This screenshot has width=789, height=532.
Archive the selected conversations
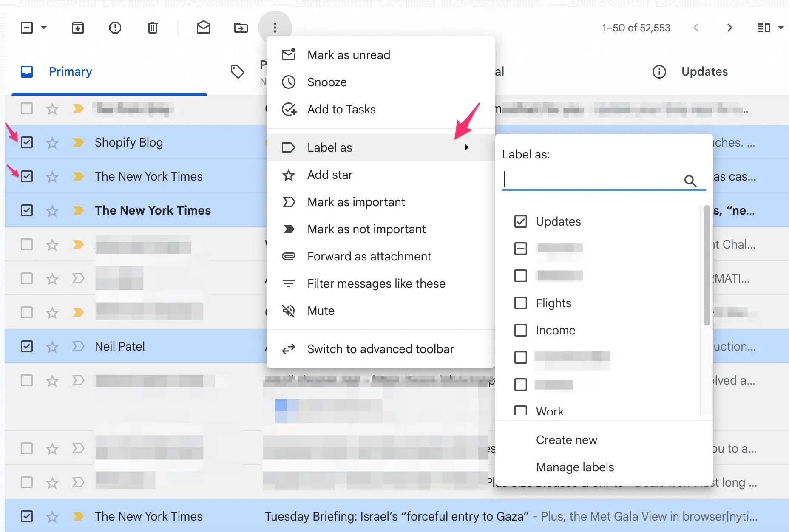point(77,28)
